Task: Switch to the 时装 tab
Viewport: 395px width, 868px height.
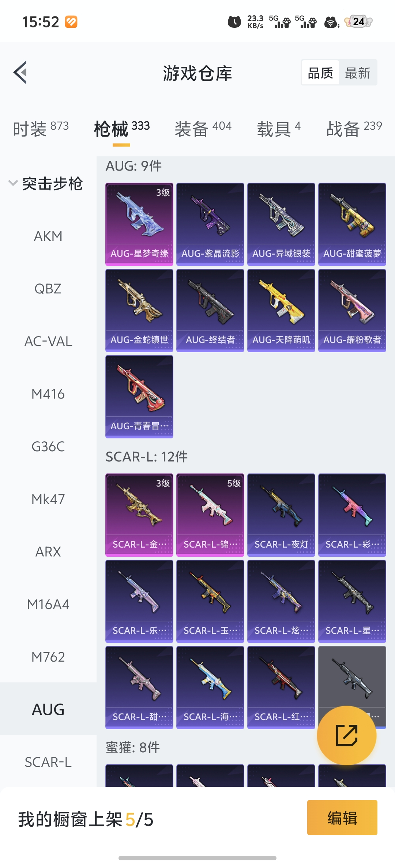Action: tap(41, 129)
